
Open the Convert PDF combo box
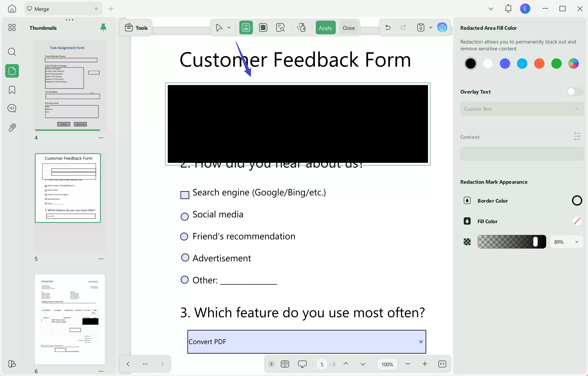click(306, 342)
